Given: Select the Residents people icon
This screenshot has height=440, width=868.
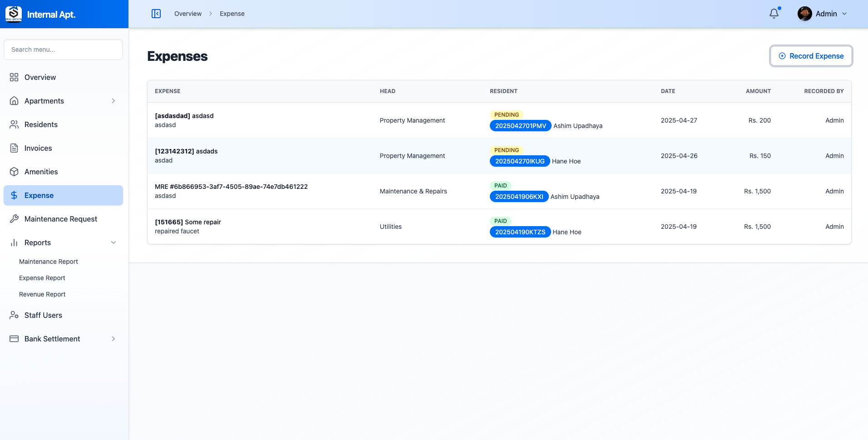Looking at the screenshot, I should (14, 124).
